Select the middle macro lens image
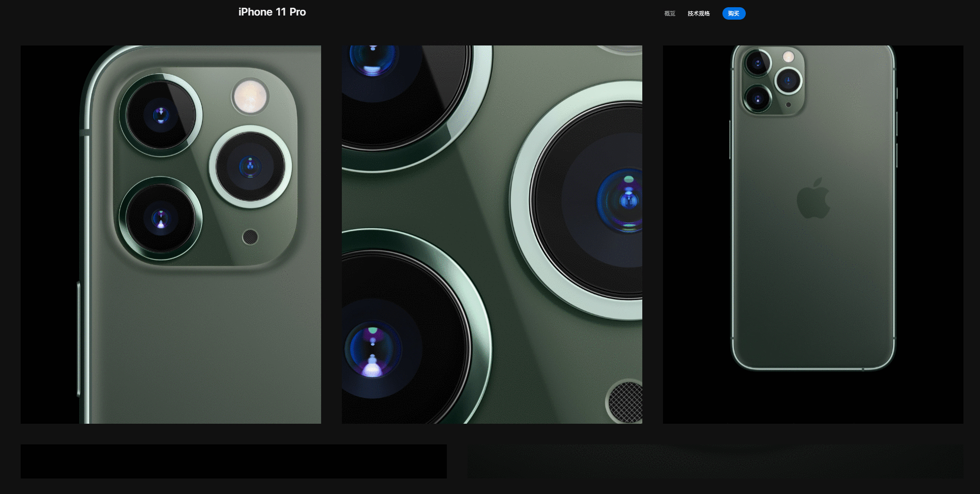This screenshot has width=980, height=494. pyautogui.click(x=492, y=235)
